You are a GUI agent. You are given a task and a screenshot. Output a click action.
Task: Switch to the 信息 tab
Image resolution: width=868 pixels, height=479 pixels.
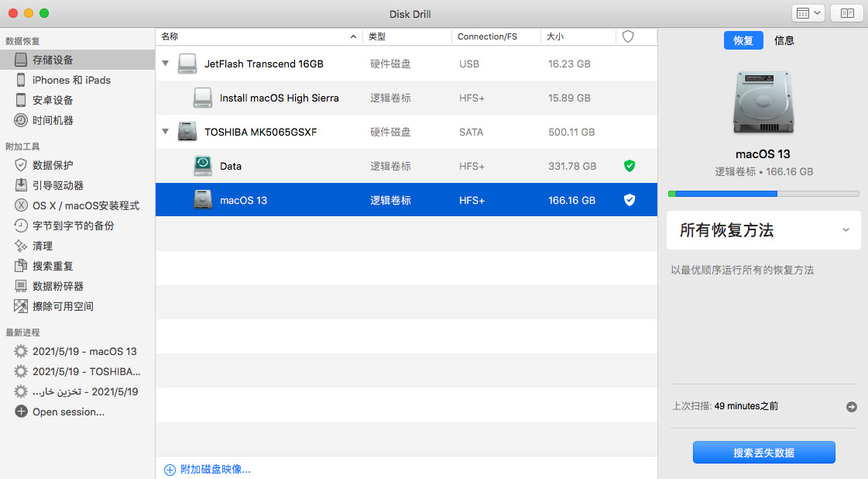784,40
